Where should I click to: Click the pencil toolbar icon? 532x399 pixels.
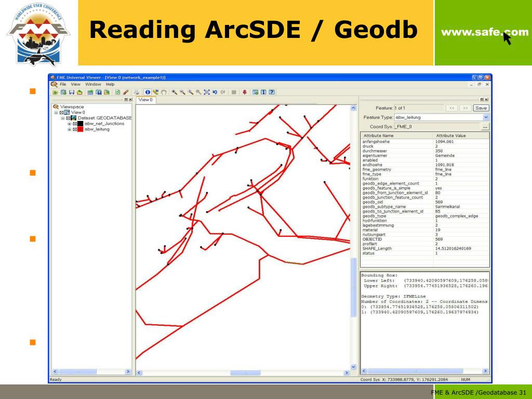tap(126, 92)
